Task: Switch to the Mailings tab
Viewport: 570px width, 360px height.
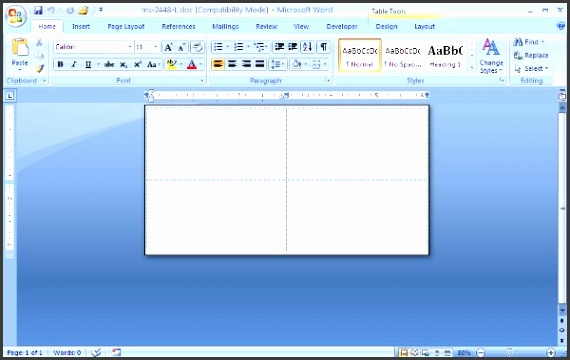Action: [x=225, y=27]
